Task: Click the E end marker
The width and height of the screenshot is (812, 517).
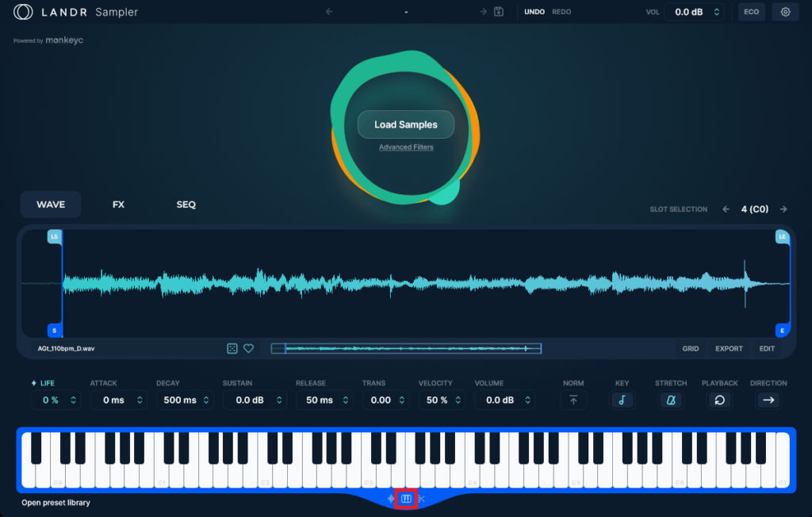Action: click(782, 331)
